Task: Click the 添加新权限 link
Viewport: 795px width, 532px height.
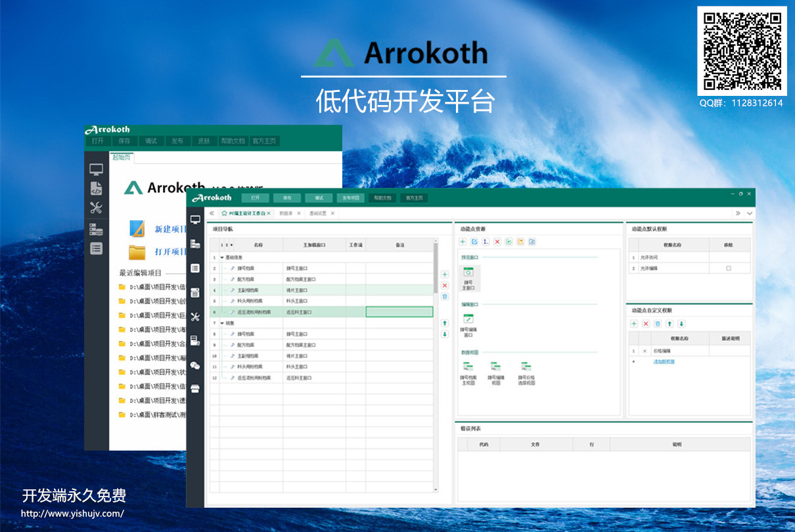Action: (664, 362)
